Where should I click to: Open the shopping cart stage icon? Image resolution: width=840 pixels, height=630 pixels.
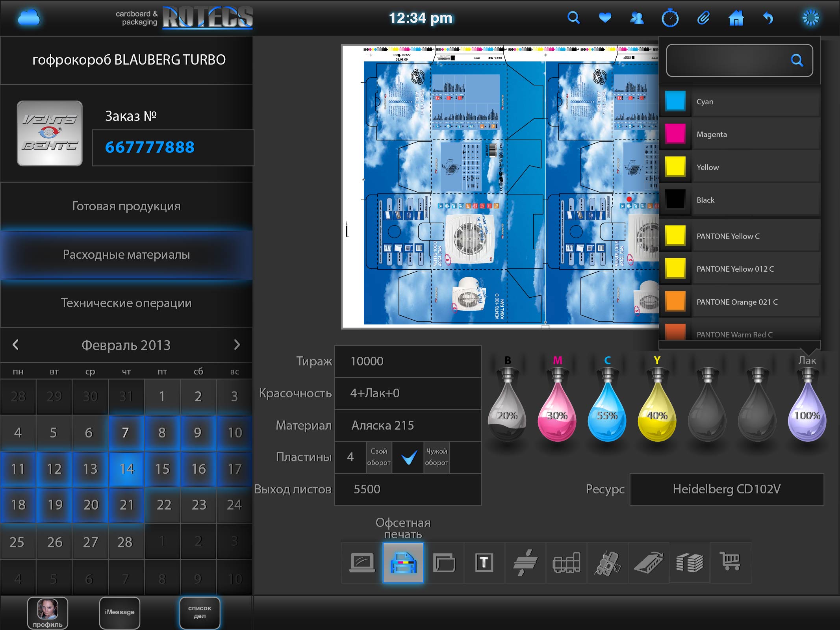click(x=730, y=562)
